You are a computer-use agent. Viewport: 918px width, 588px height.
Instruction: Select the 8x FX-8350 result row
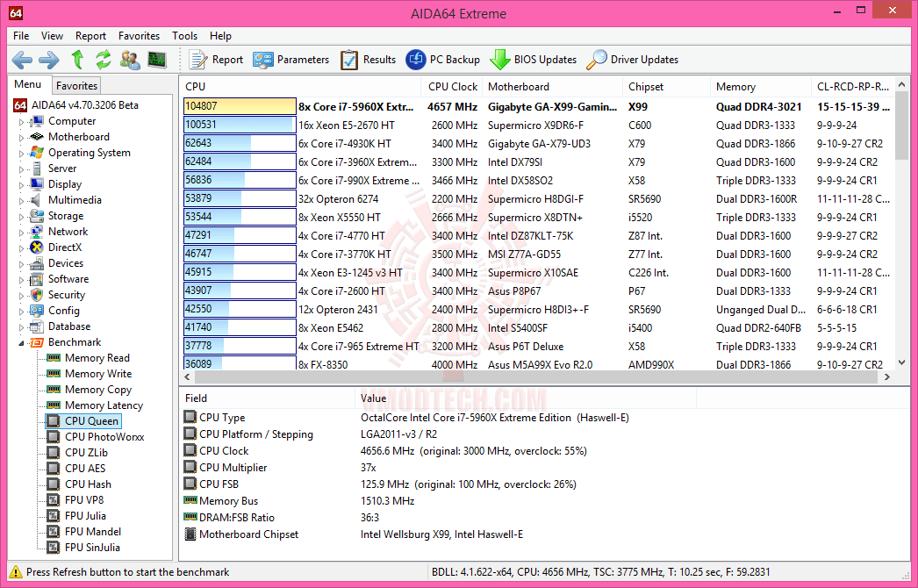(537, 364)
